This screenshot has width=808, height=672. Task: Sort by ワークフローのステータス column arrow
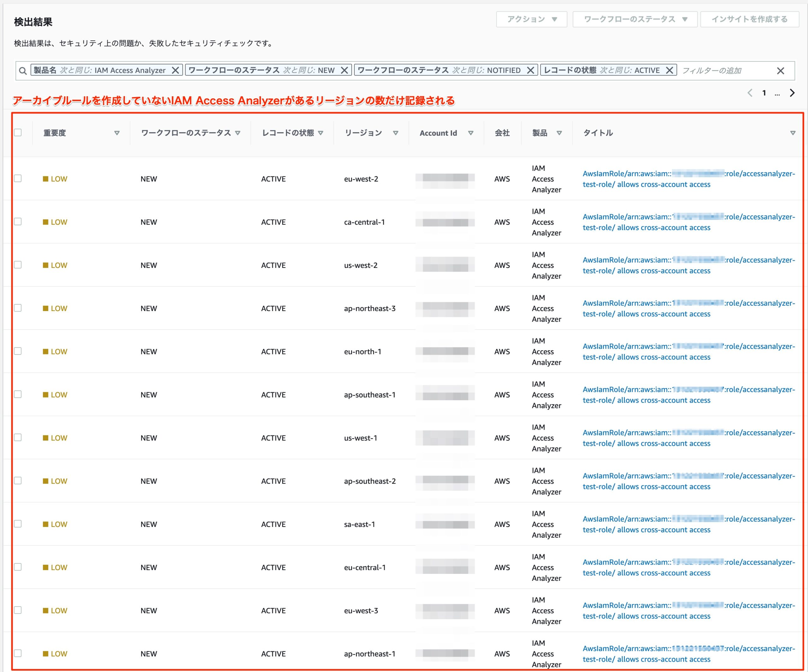238,133
